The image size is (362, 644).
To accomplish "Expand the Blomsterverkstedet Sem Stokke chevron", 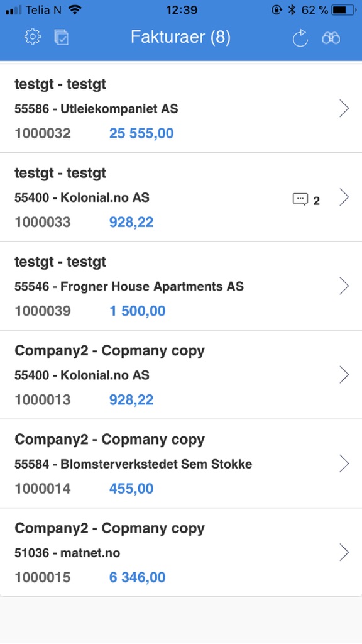I will (344, 464).
